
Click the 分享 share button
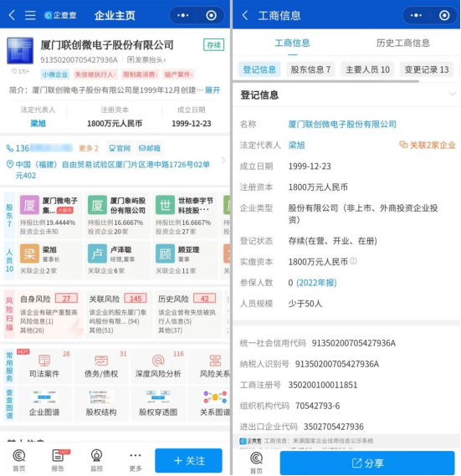367,463
